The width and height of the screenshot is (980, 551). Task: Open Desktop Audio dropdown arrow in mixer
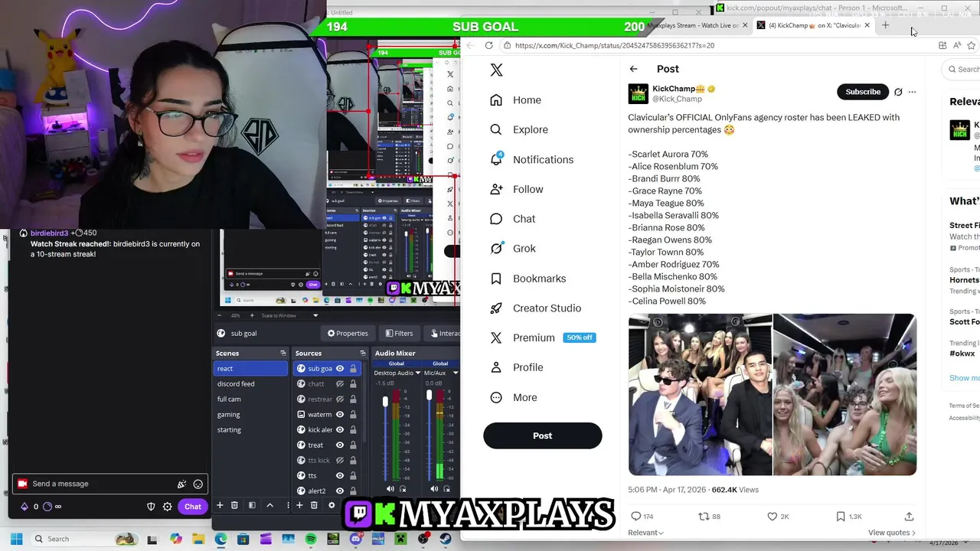(x=417, y=373)
